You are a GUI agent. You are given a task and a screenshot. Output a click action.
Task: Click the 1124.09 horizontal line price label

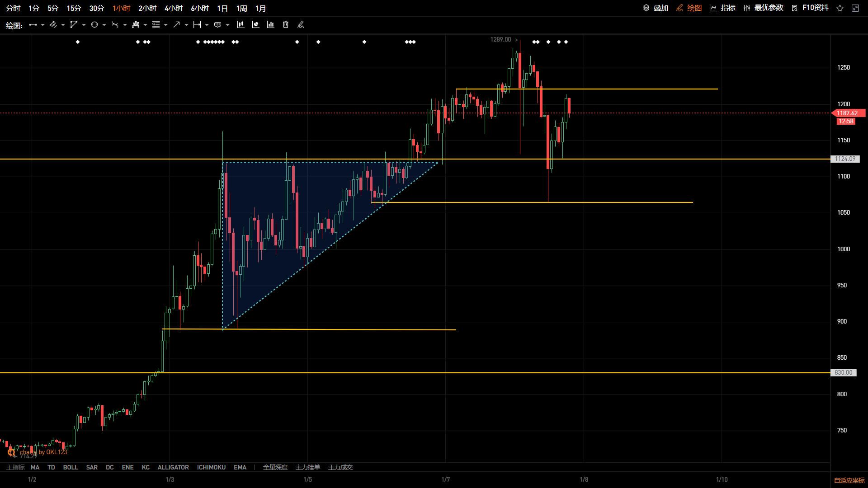coord(845,159)
